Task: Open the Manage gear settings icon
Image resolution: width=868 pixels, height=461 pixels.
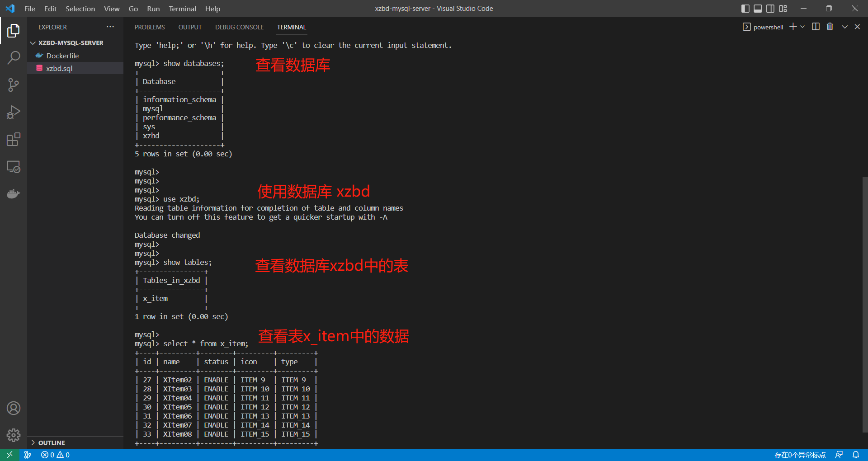Action: coord(14,435)
